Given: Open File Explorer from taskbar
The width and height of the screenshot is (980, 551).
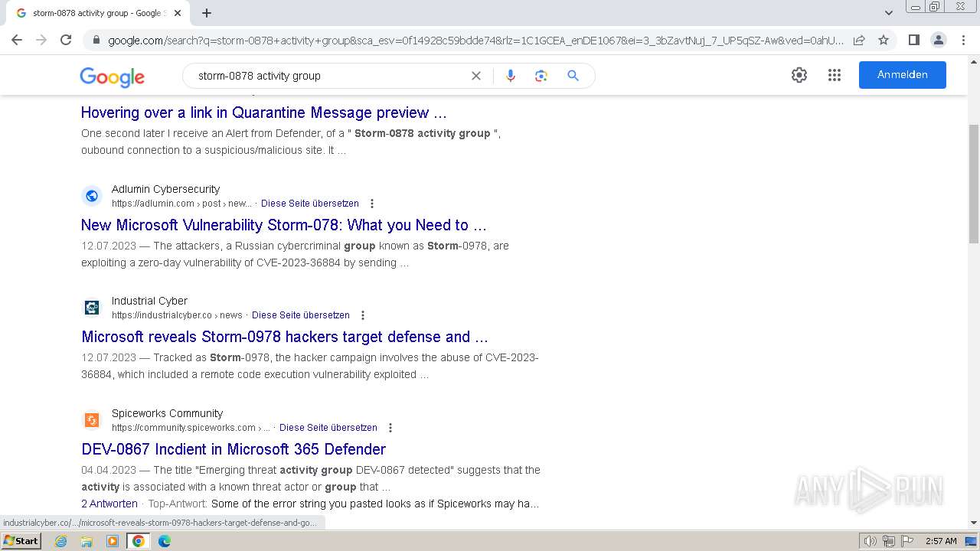Looking at the screenshot, I should pyautogui.click(x=87, y=541).
